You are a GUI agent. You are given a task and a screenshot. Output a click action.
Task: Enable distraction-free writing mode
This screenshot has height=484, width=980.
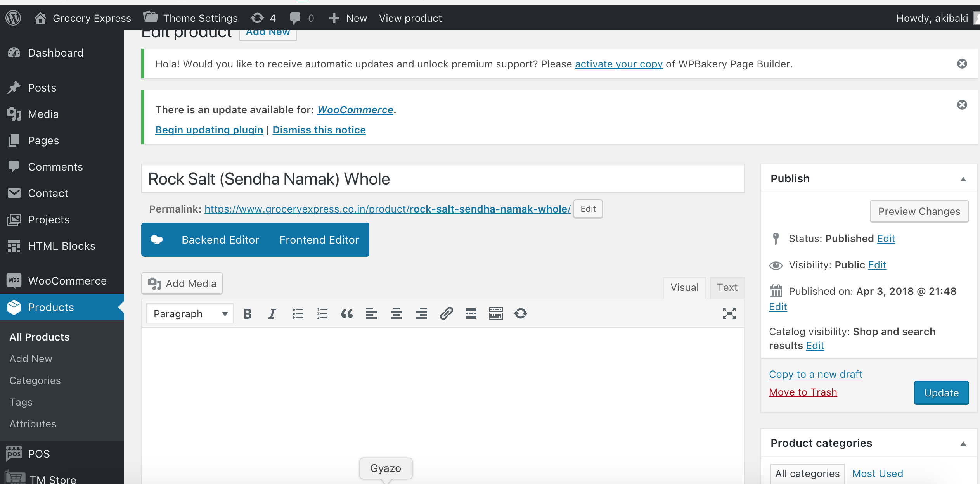click(729, 313)
